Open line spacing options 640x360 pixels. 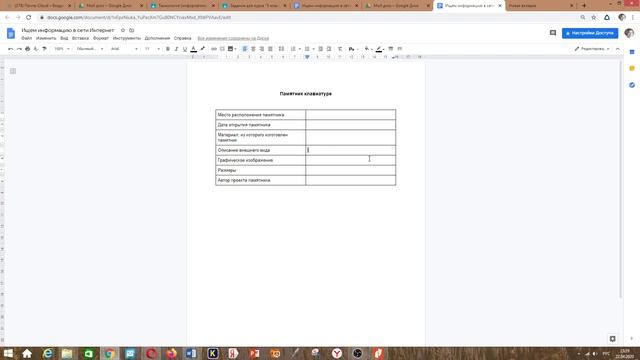tap(281, 49)
